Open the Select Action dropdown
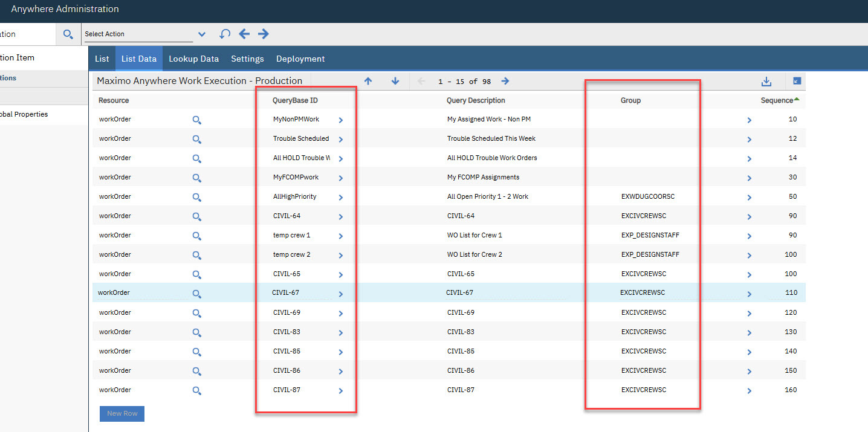This screenshot has height=432, width=868. coord(201,34)
